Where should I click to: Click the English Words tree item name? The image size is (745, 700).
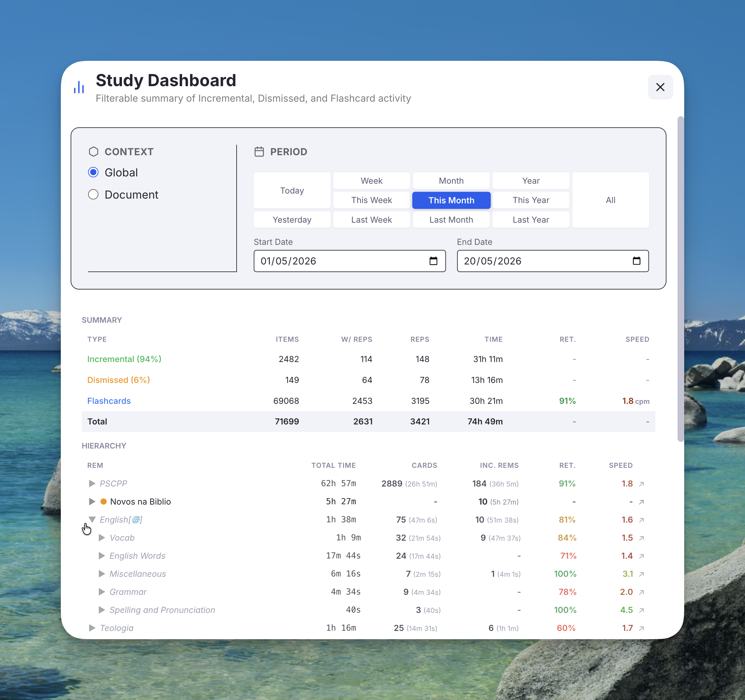(137, 556)
